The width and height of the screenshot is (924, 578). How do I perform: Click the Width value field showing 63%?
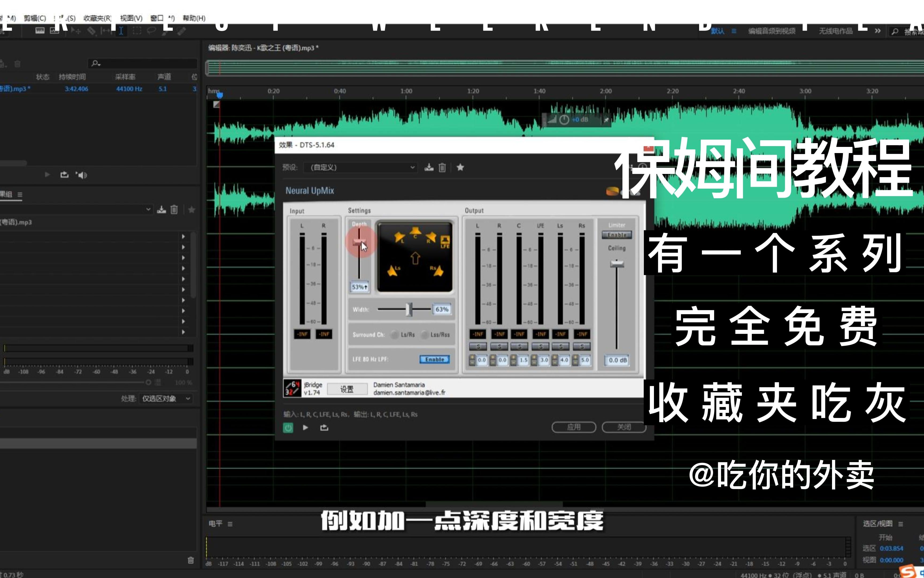[x=442, y=309]
